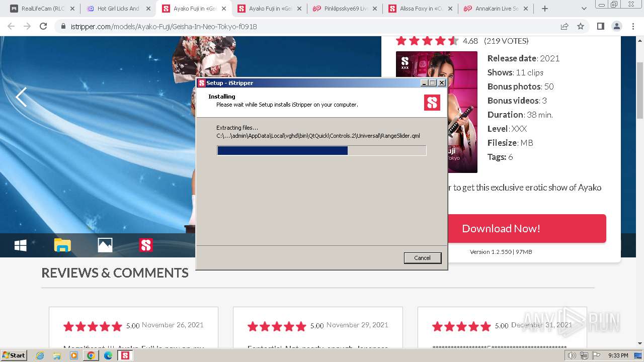Image resolution: width=644 pixels, height=362 pixels.
Task: Click the iStripper logo in setup dialog header
Action: (432, 103)
